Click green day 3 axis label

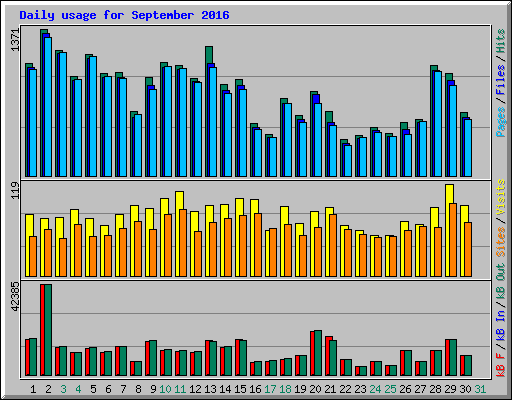tap(63, 389)
